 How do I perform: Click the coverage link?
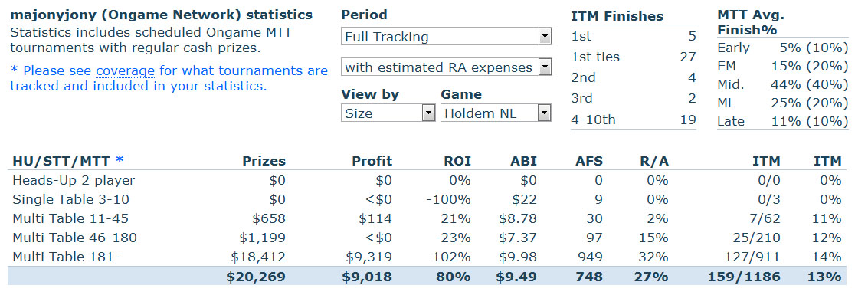(125, 70)
